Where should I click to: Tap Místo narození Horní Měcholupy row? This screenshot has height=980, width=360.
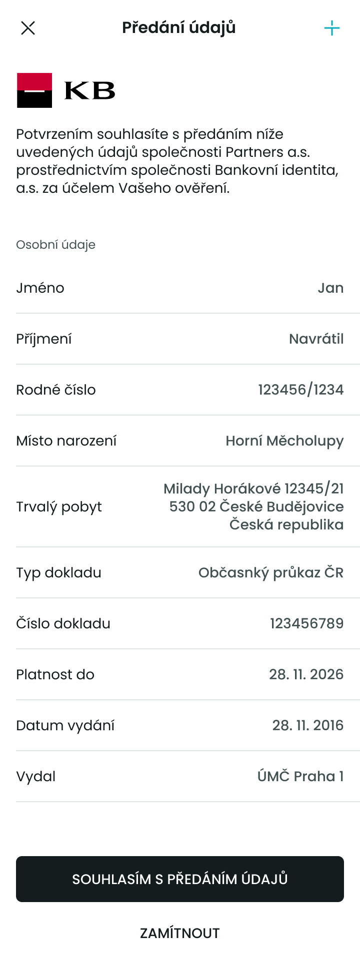pos(180,441)
